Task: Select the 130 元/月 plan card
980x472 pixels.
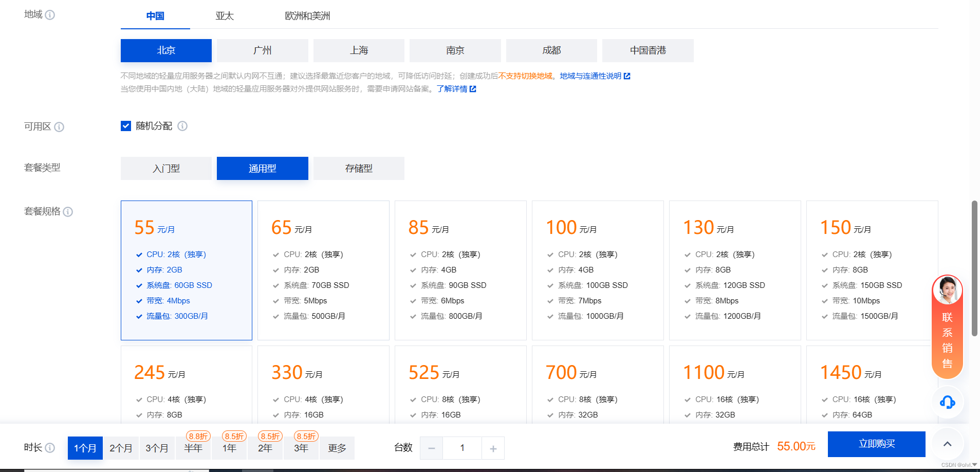Action: pyautogui.click(x=735, y=270)
